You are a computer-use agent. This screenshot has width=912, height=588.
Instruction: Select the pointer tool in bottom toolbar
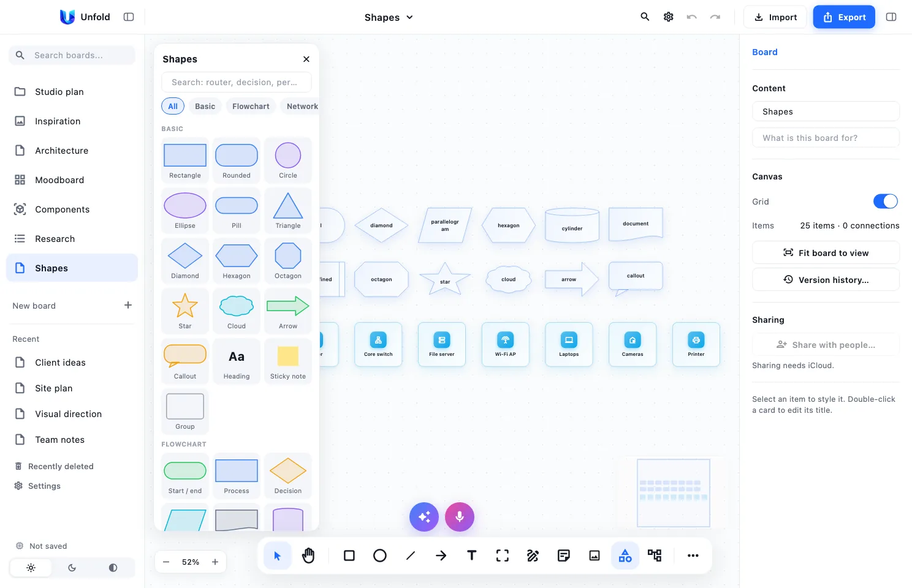click(x=278, y=556)
